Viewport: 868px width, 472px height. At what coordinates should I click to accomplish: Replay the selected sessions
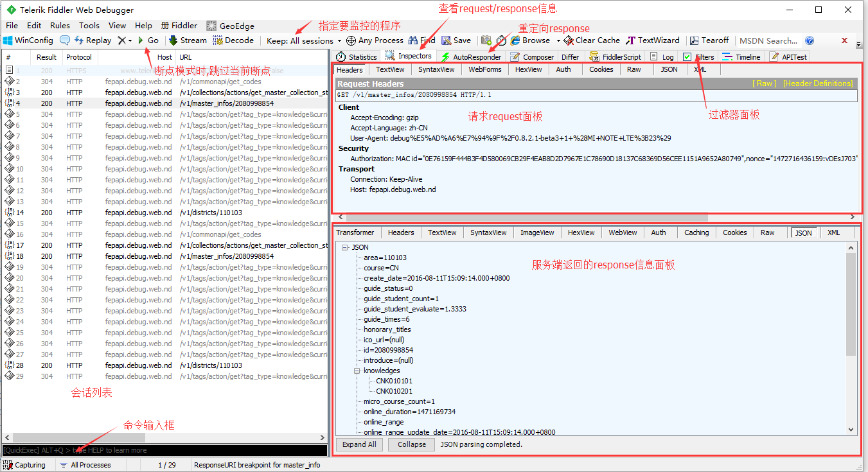click(93, 40)
